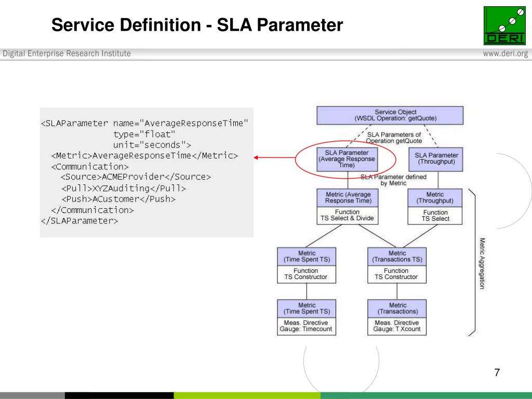The image size is (532, 399).
Task: Click 'Function TS Select & Divide' cell
Action: [x=348, y=216]
